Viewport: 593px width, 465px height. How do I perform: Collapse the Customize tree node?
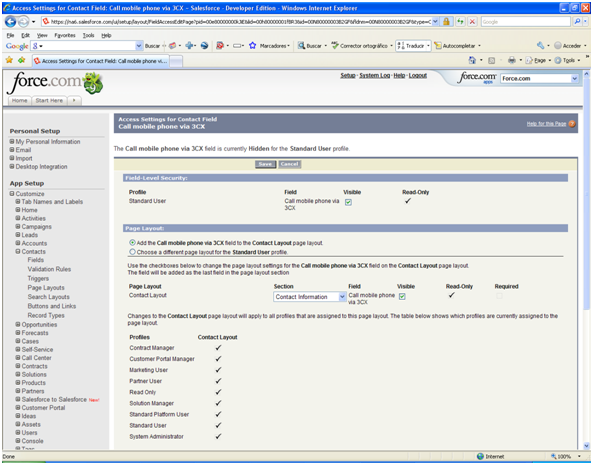pos(12,194)
